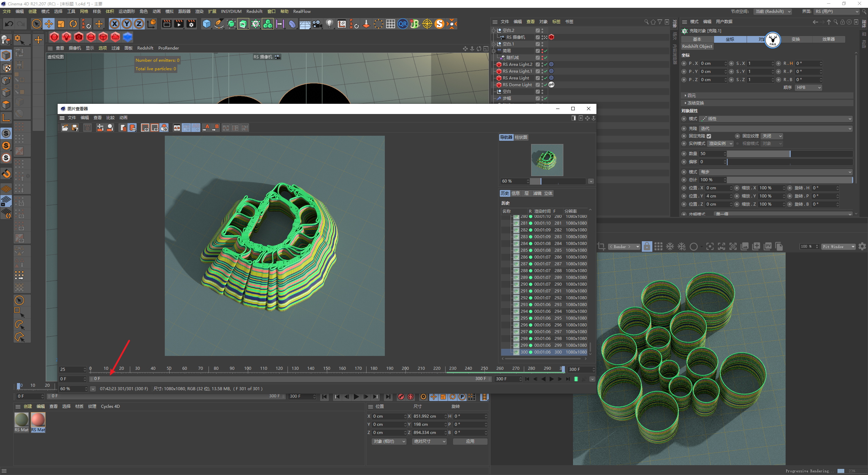Open the 渲染 menu in menu bar
Screen dimensions: 868x475
[199, 12]
